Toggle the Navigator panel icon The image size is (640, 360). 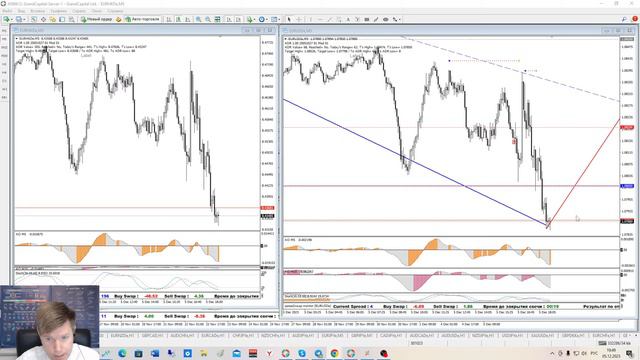[x=53, y=19]
